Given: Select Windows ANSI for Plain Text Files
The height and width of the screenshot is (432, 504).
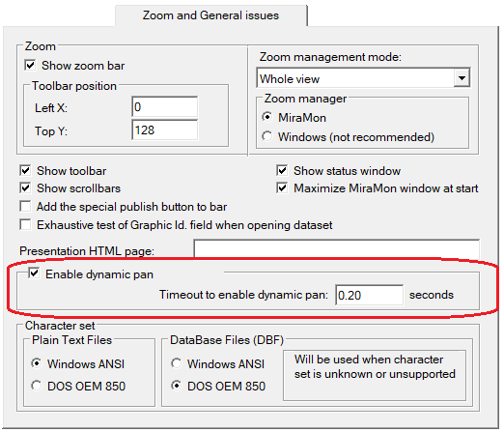Looking at the screenshot, I should (37, 363).
